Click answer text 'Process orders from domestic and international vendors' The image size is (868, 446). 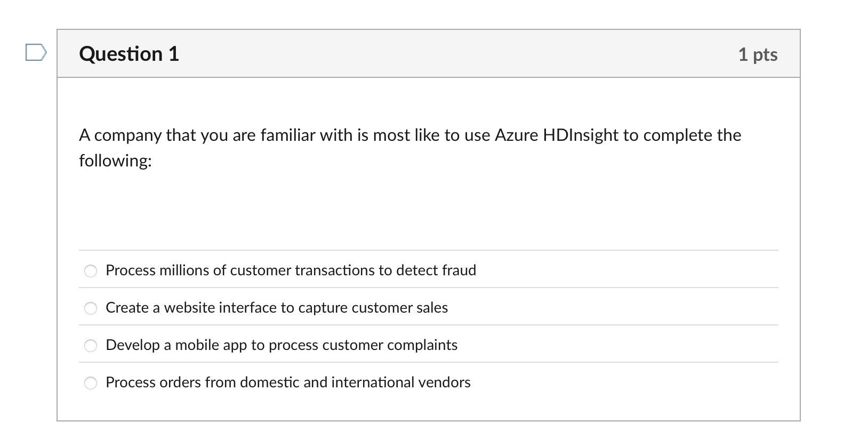point(288,383)
